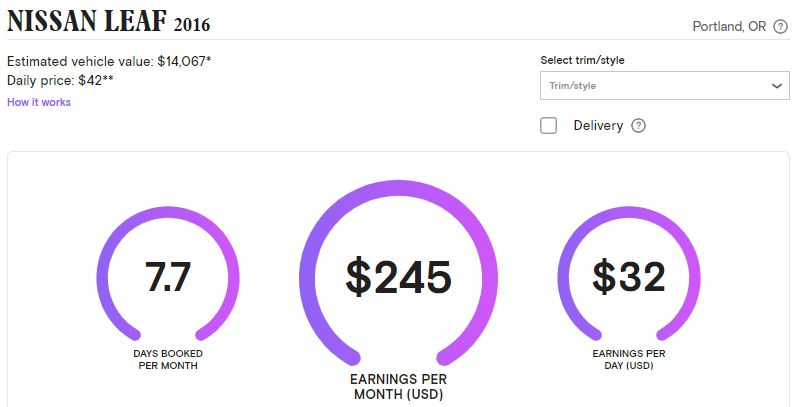Click the 7.7 days booked value
796x407 pixels.
[168, 277]
